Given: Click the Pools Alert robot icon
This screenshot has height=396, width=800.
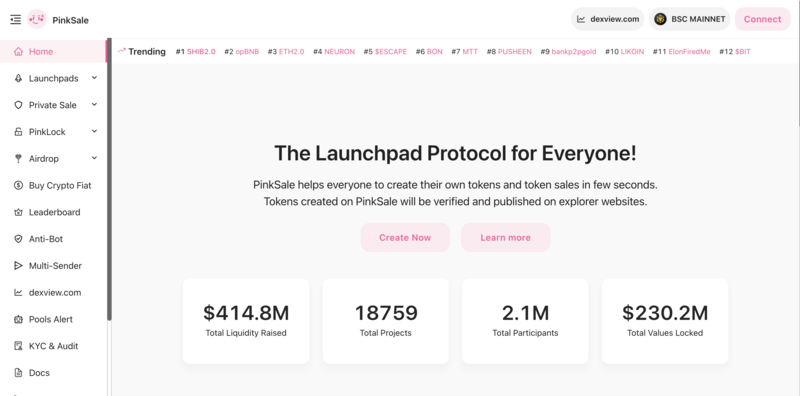Looking at the screenshot, I should 18,319.
